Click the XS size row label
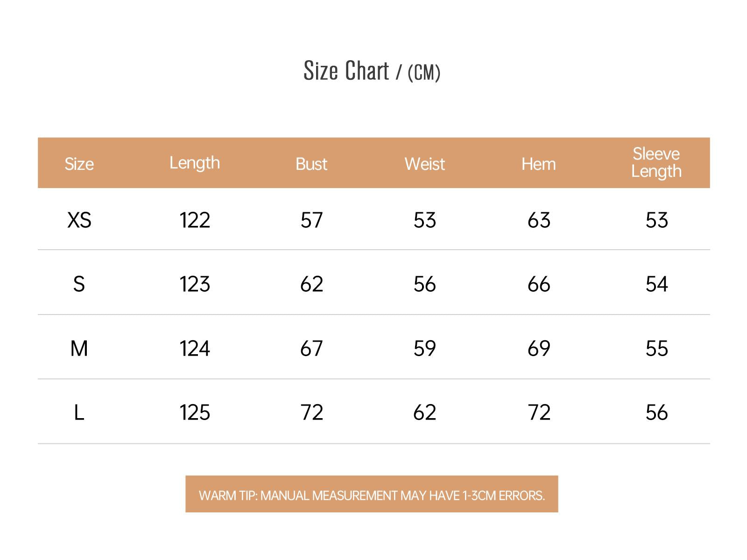The height and width of the screenshot is (560, 747). pyautogui.click(x=79, y=220)
